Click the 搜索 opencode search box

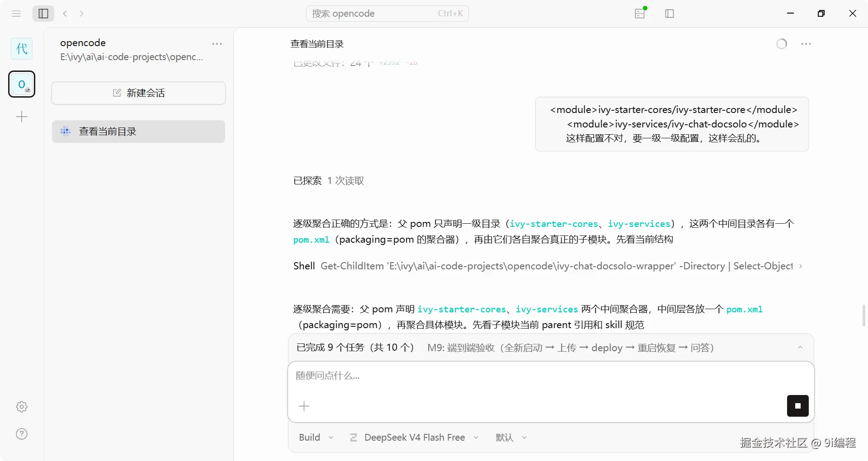(387, 14)
